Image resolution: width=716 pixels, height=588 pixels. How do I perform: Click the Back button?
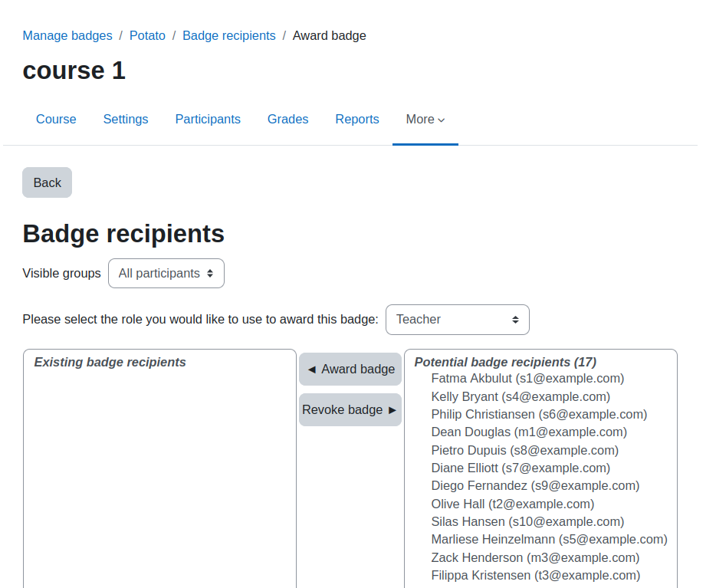point(48,182)
